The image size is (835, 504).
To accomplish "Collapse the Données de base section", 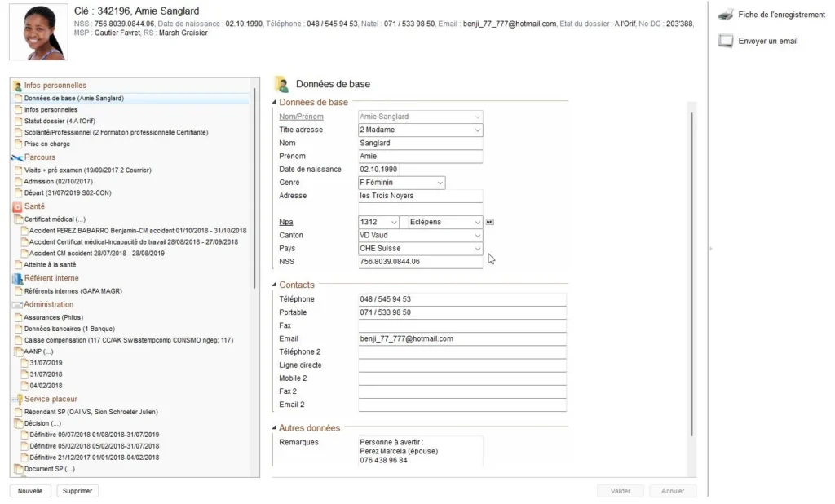I will click(x=274, y=102).
